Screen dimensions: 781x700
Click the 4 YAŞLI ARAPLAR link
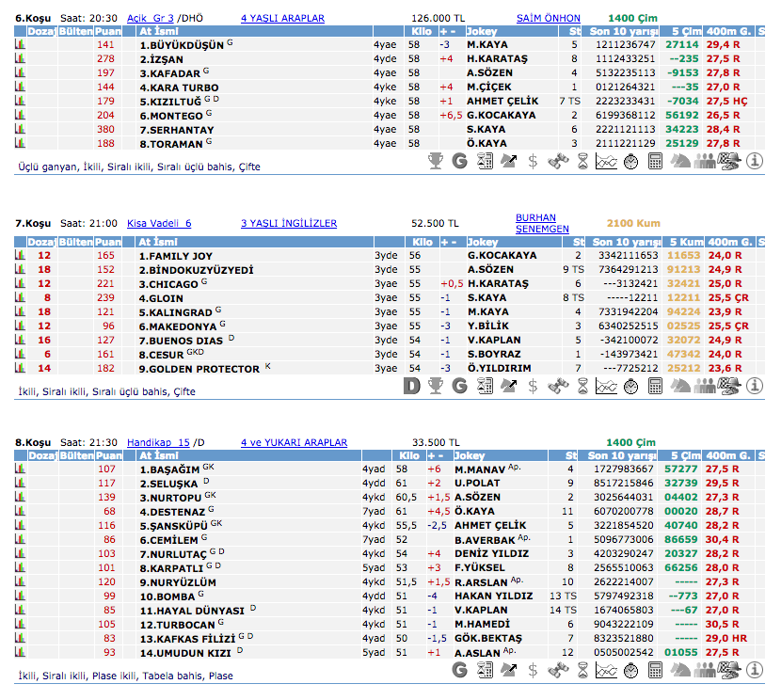click(x=282, y=18)
